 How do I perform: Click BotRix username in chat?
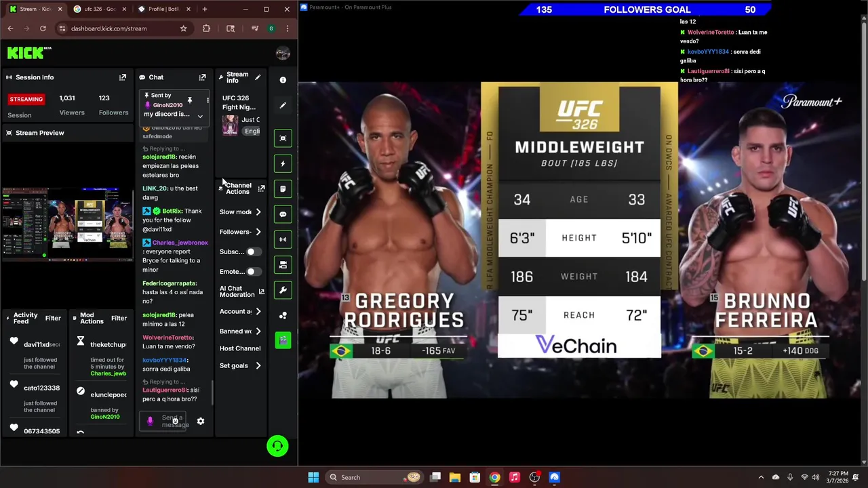(172, 211)
